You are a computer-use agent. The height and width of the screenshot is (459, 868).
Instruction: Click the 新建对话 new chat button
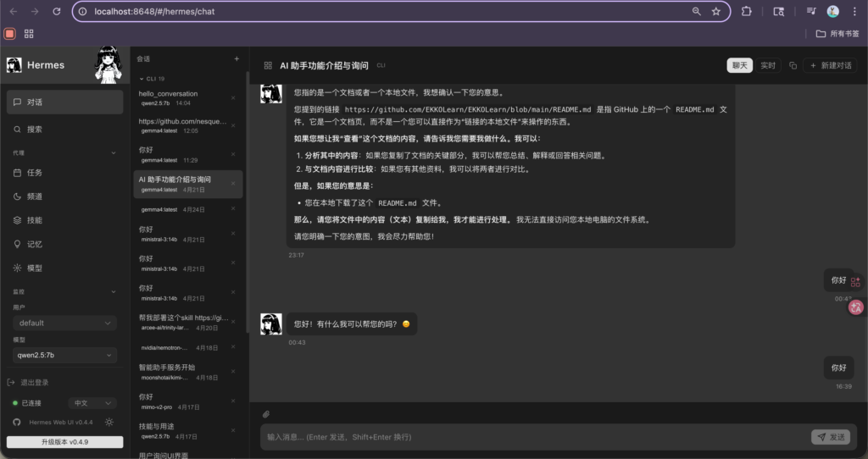click(831, 65)
